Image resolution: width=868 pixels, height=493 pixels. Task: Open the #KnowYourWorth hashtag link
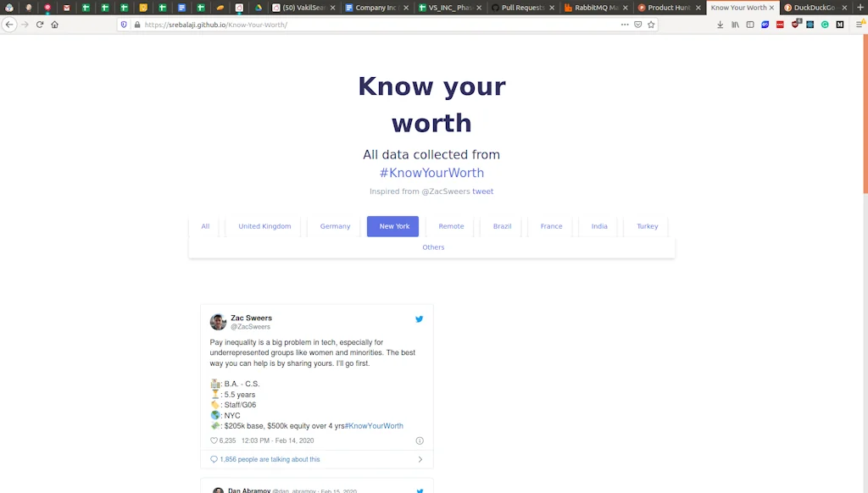[x=432, y=173]
